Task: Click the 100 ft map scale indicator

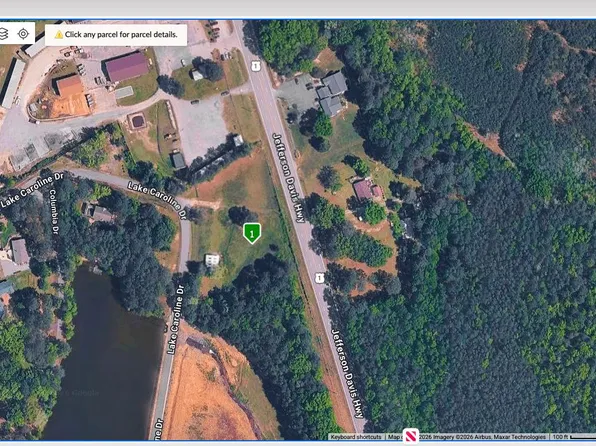Action: [573, 437]
